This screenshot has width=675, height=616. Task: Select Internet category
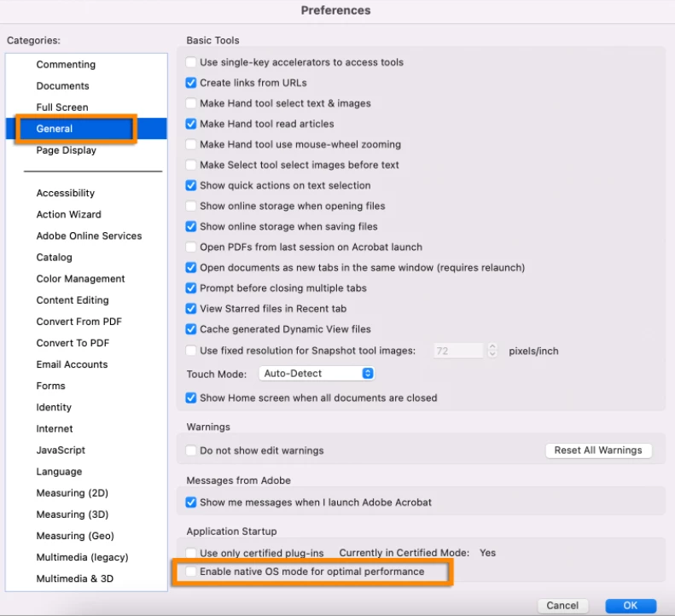click(55, 429)
